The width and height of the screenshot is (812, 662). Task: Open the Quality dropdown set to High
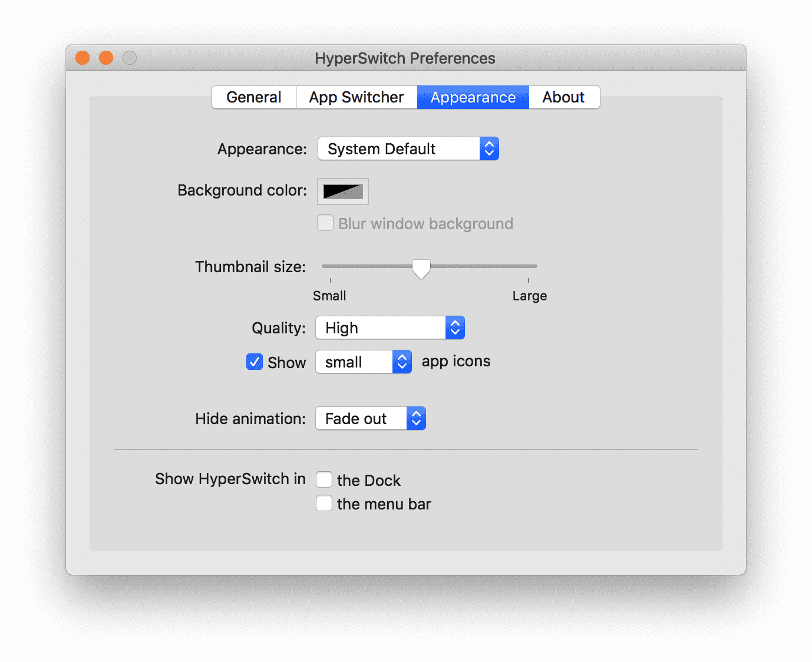coord(390,327)
